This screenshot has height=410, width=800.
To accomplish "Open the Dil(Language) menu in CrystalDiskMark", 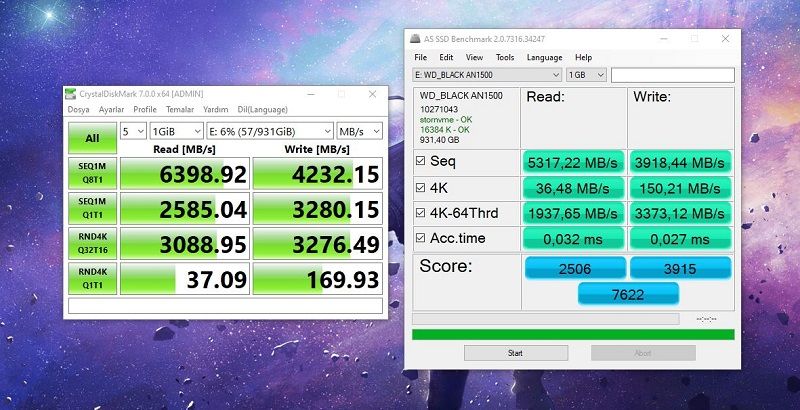I will 262,110.
